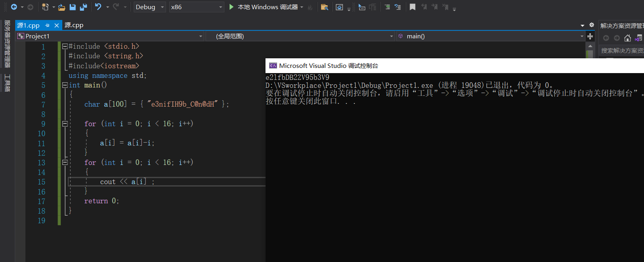Collapse the main() function outline box
644x262 pixels.
point(65,85)
